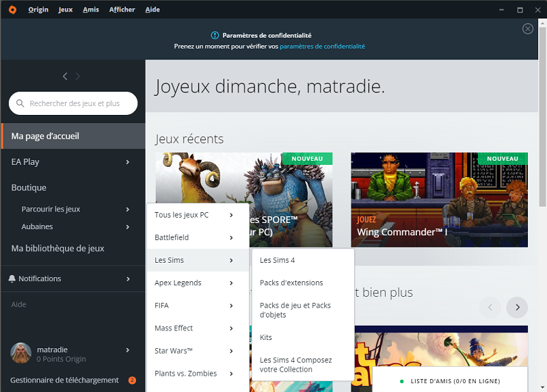Image resolution: width=547 pixels, height=392 pixels.
Task: Click the search magnifier icon
Action: pyautogui.click(x=21, y=103)
